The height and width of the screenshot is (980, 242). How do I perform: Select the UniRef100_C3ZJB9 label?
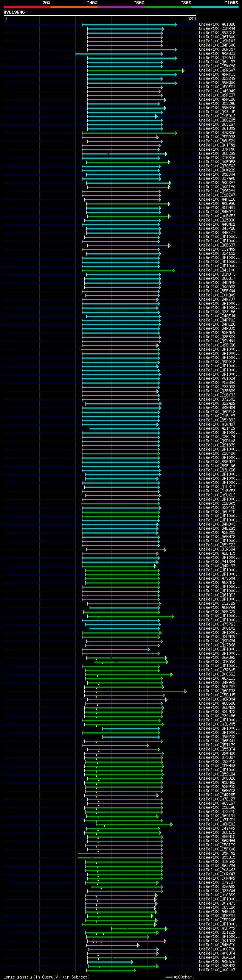(217, 604)
